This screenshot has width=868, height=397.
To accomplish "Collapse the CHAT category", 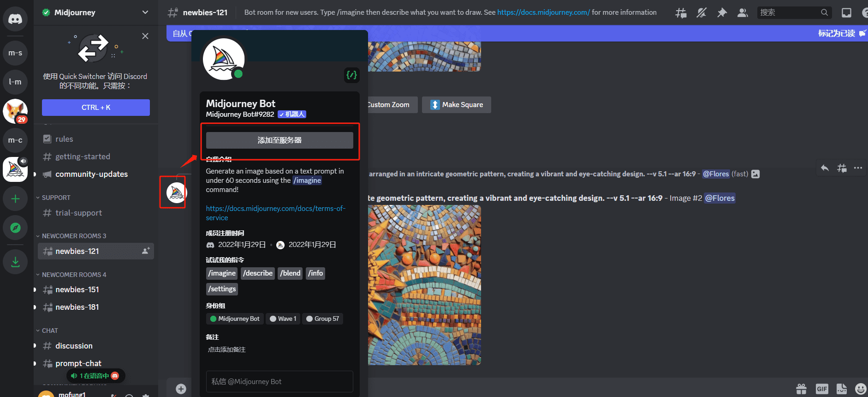I will 50,331.
